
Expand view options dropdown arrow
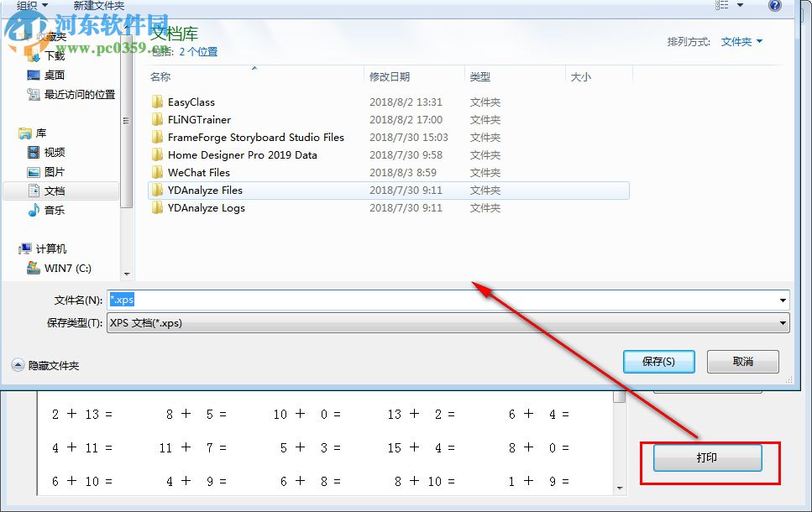click(x=740, y=5)
